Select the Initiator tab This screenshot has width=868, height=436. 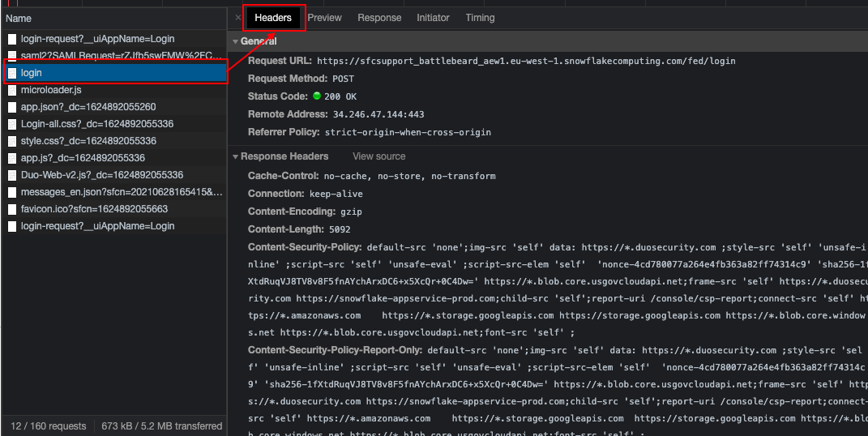click(x=433, y=18)
